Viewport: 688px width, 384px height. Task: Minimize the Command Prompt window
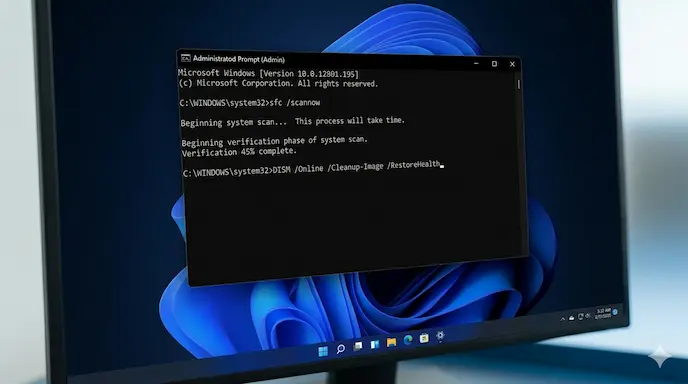pyautogui.click(x=477, y=64)
